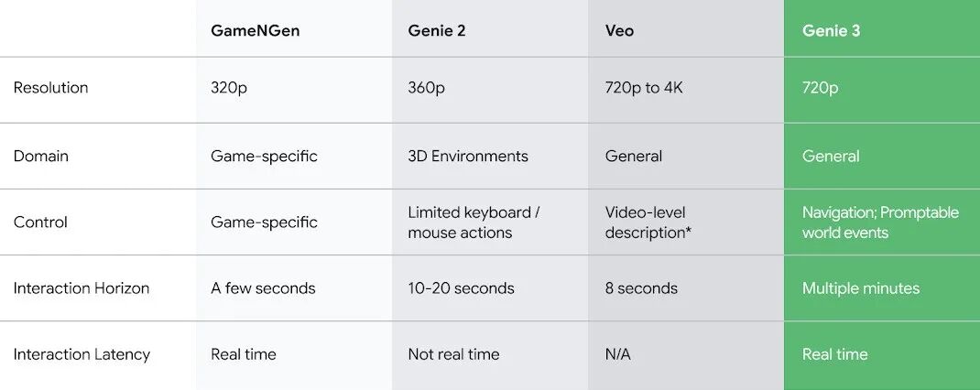Select the '720p to 4K' cell
The height and width of the screenshot is (390, 980).
[644, 88]
